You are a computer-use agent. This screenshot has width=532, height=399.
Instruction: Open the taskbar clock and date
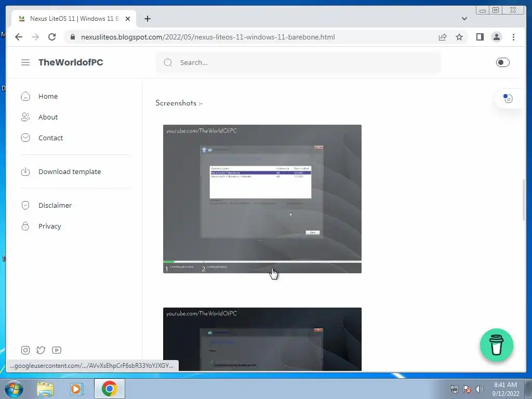tap(506, 389)
